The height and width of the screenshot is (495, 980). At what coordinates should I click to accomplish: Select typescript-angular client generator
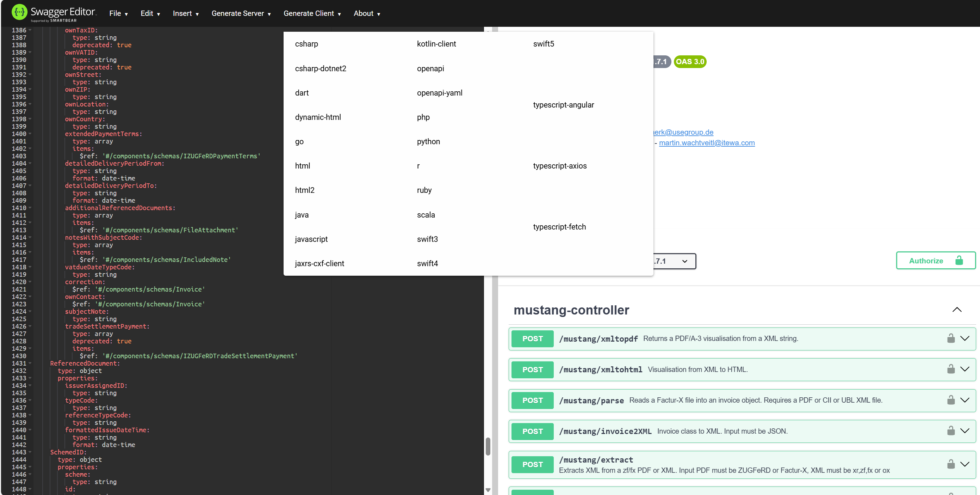pos(563,105)
